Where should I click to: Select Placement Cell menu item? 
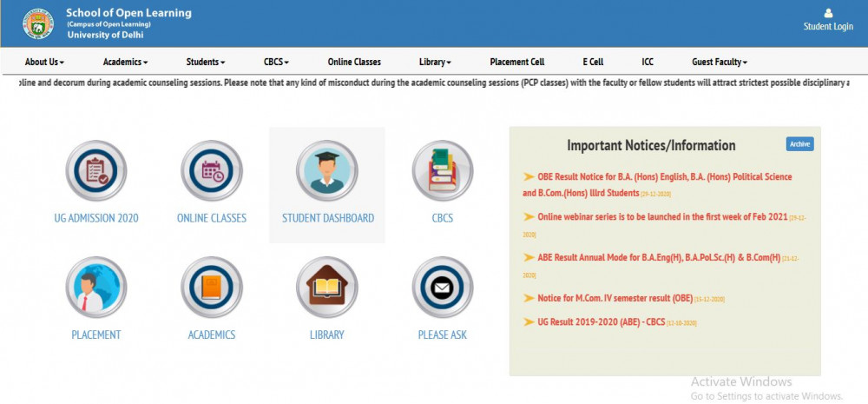[517, 62]
